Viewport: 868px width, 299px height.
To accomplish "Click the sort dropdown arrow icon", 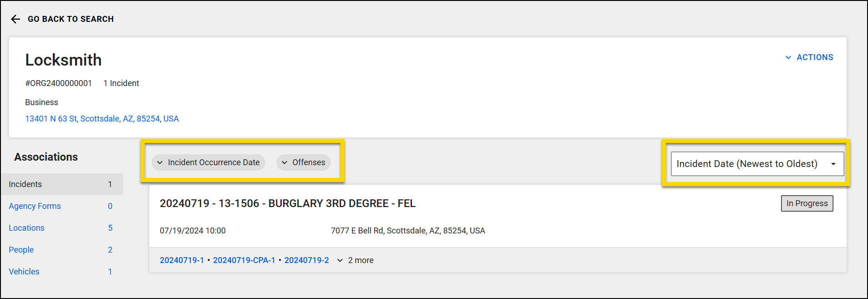I will 833,164.
